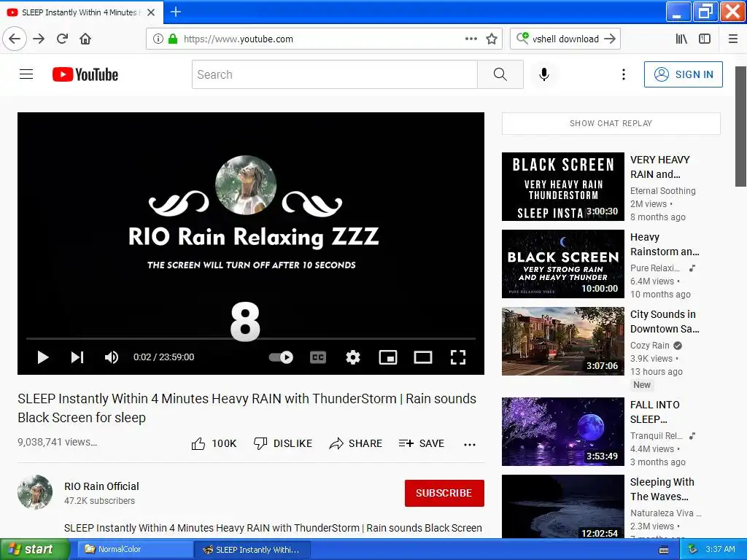Click the system tray network icon

pyautogui.click(x=693, y=549)
